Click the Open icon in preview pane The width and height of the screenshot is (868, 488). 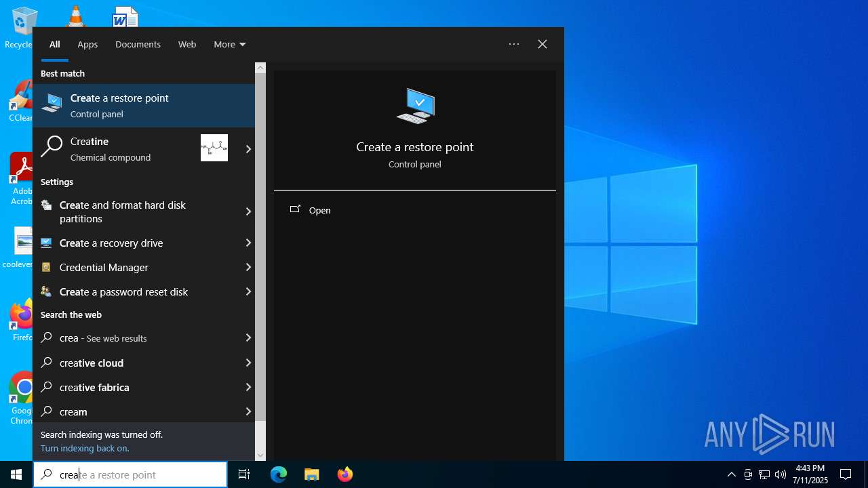[x=295, y=209]
